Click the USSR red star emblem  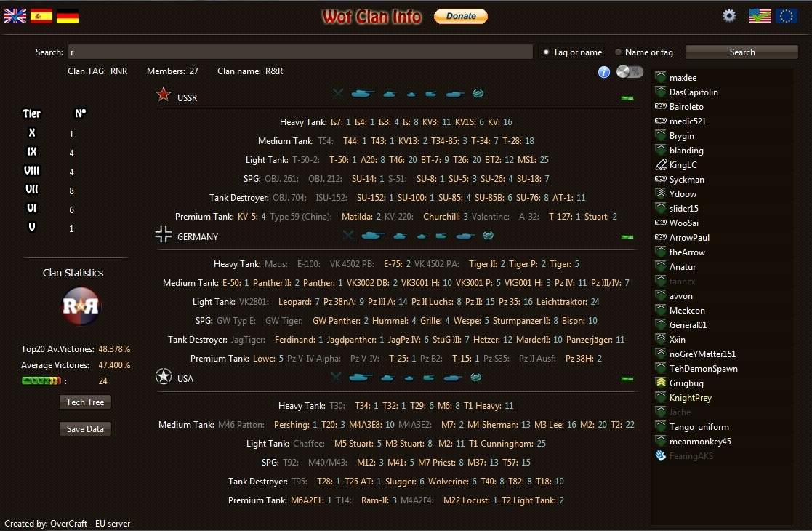tap(163, 94)
